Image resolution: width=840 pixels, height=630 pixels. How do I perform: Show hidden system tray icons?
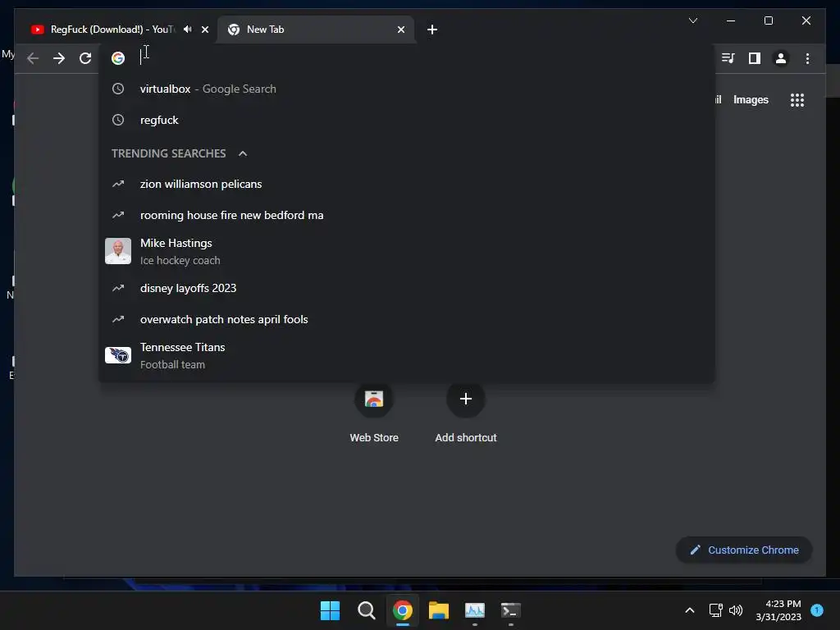pos(689,610)
